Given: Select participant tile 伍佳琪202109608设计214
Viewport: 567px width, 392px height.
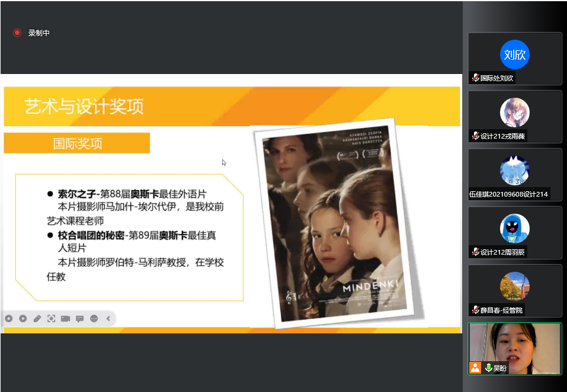Looking at the screenshot, I should (x=514, y=174).
